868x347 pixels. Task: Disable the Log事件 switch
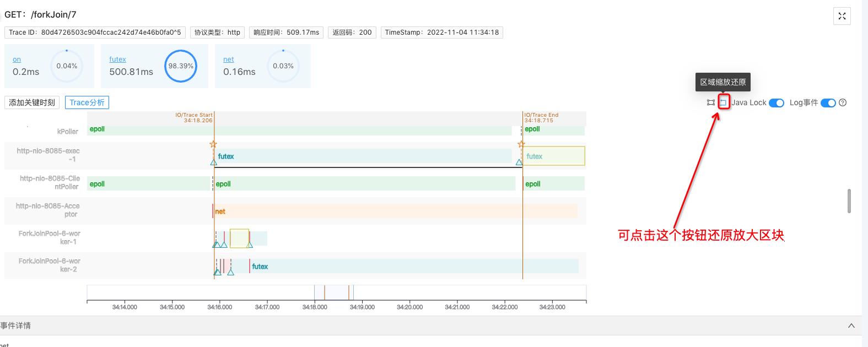point(828,103)
